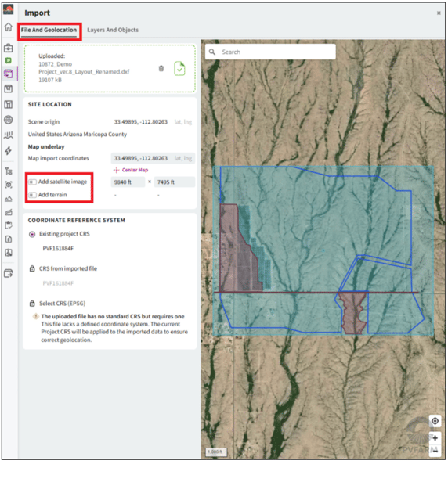Click the lock icon beside CRS from imported file
The height and width of the screenshot is (493, 448).
[x=32, y=268]
